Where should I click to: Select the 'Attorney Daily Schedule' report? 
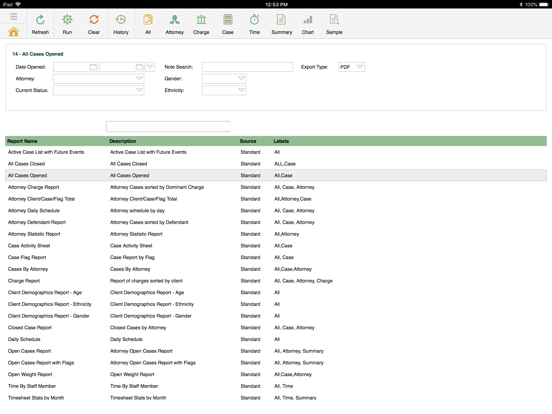click(x=276, y=211)
